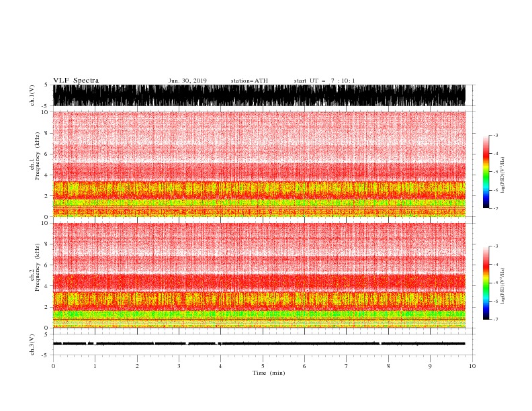The image size is (532, 411).
Task: Click the "4" kHz tick on ch.1 frequency axis
Action: coord(46,175)
